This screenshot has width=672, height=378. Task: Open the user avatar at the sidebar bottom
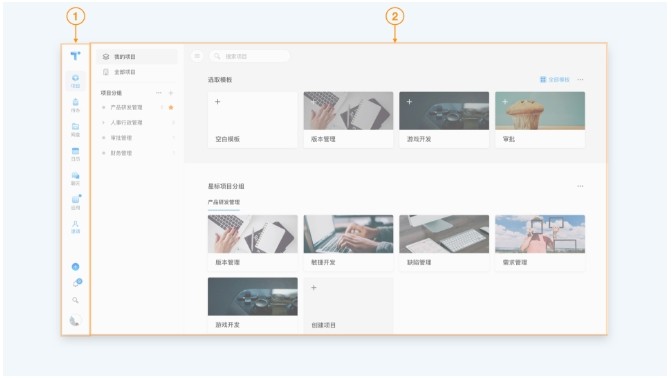[x=75, y=321]
